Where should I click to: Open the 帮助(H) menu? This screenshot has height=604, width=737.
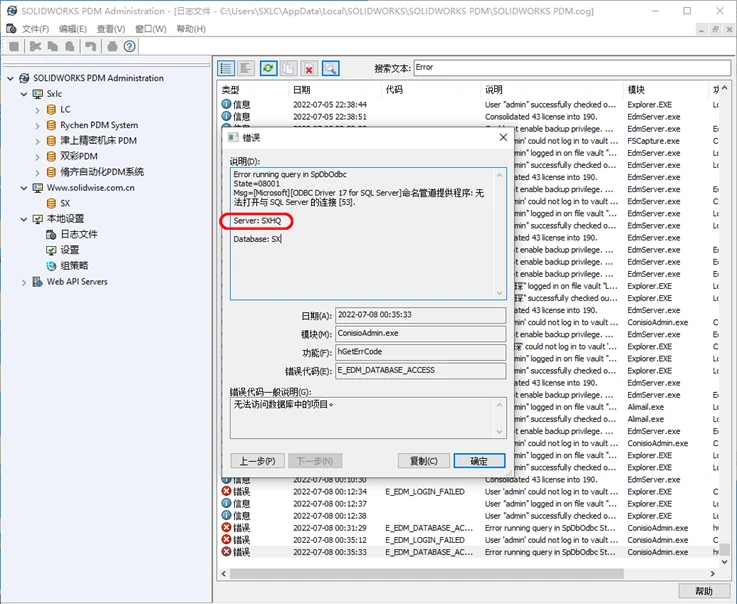(191, 29)
